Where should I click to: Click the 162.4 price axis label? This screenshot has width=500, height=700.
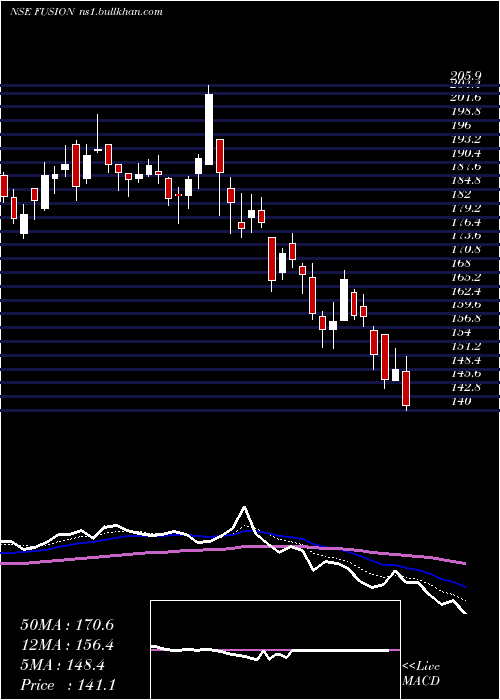coord(466,291)
